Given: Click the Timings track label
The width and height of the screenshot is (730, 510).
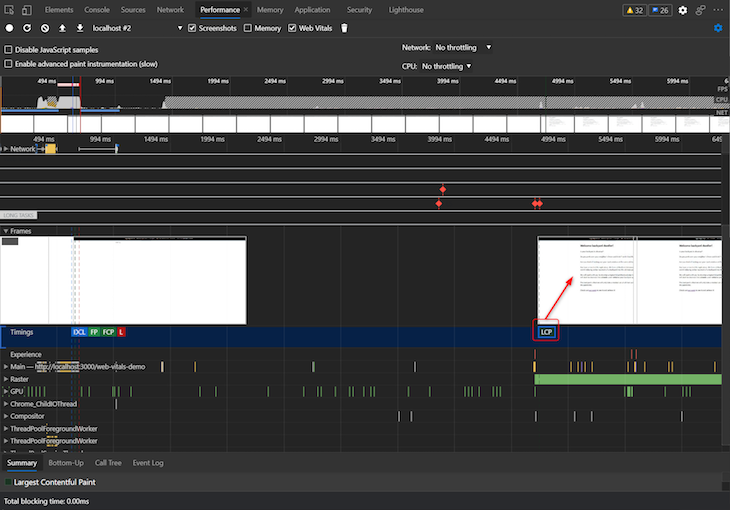Looking at the screenshot, I should [21, 332].
